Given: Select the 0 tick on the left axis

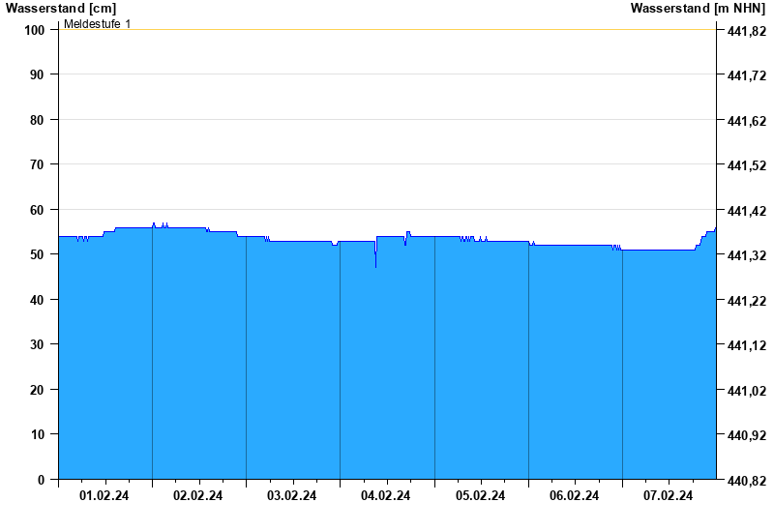Looking at the screenshot, I should click(42, 480).
